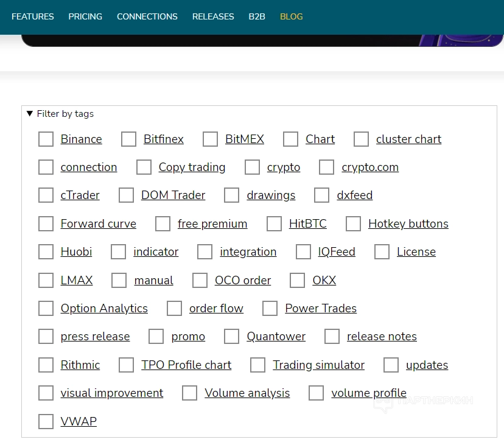Open the Features menu item
The width and height of the screenshot is (504, 445).
click(33, 16)
